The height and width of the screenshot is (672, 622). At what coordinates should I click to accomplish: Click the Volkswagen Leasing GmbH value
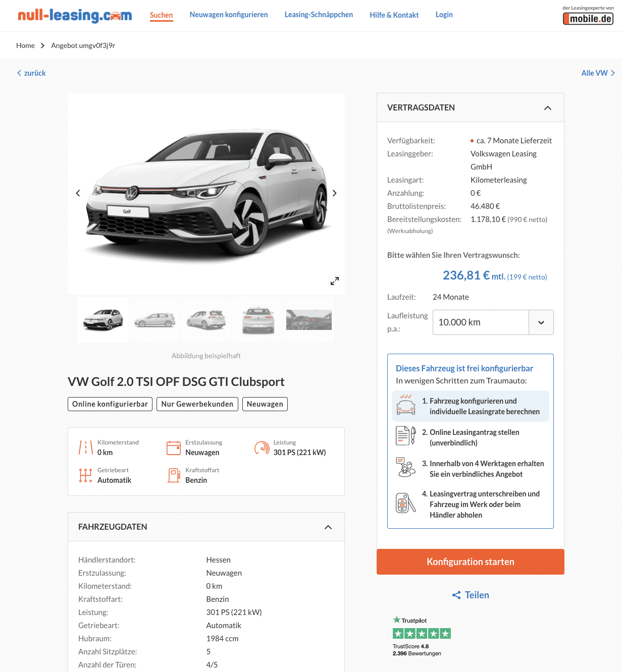pyautogui.click(x=503, y=160)
